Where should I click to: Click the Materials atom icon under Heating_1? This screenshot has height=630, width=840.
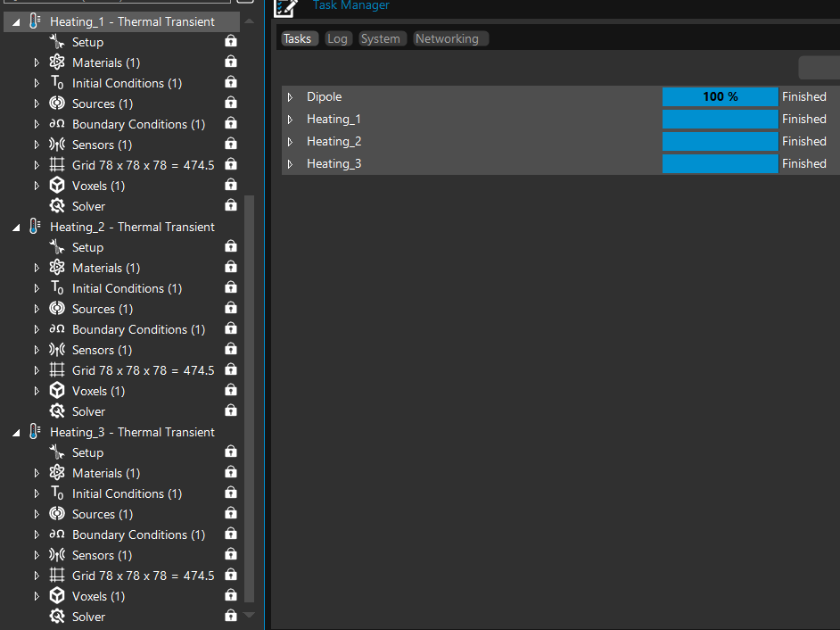[x=57, y=62]
